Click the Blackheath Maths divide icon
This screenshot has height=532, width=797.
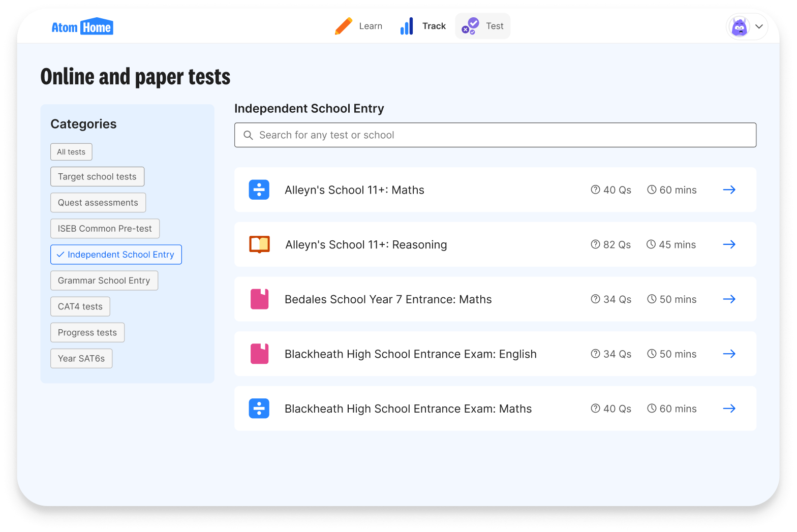(259, 409)
